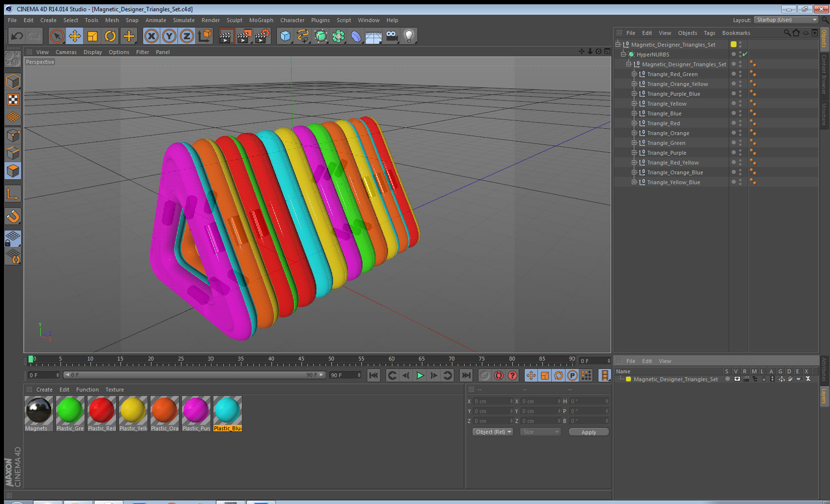Expand the Triangle_Red_Green tree item

634,74
